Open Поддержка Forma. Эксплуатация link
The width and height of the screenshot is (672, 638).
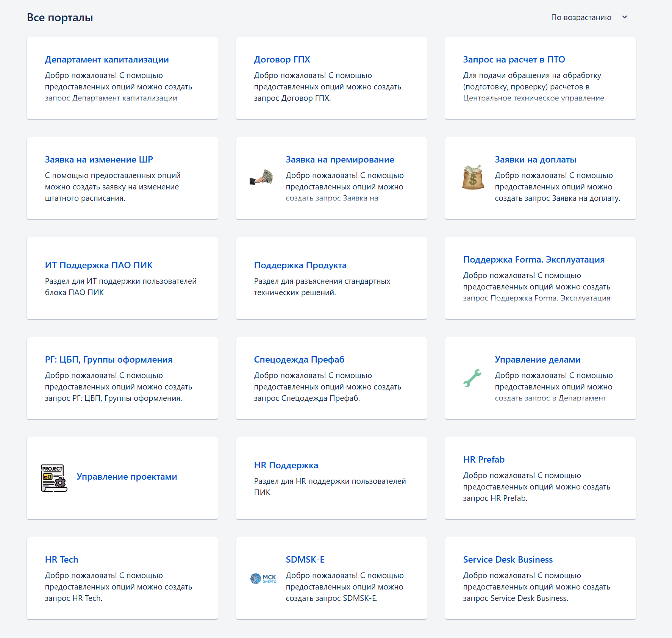(x=534, y=260)
